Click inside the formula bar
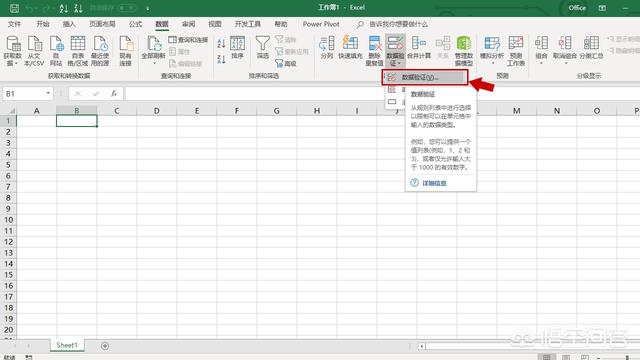This screenshot has height=360, width=640. 382,93
